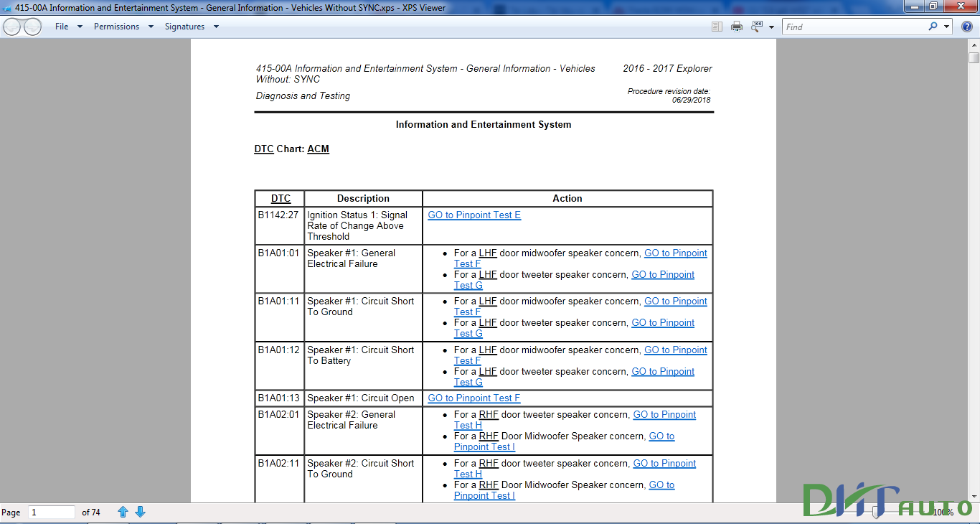Screen dimensions: 980x524
Task: Click the vertical scrollbar up arrow
Action: click(974, 45)
